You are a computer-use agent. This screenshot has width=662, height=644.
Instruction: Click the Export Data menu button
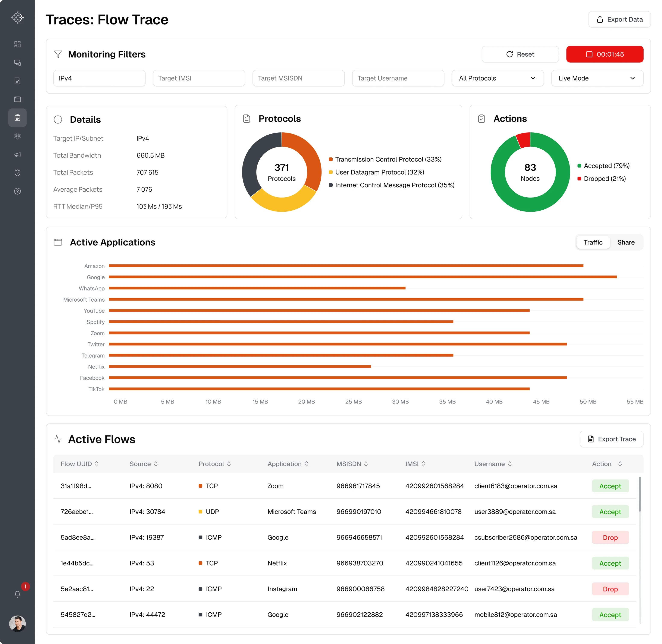tap(619, 19)
